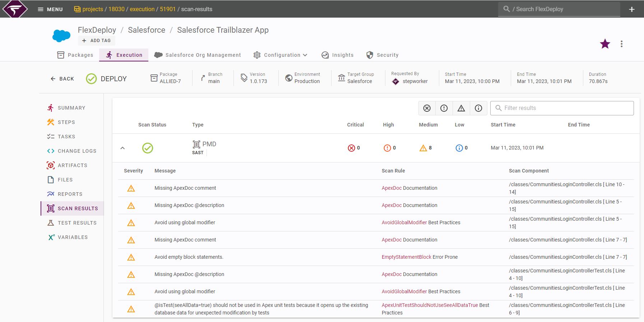Click ADD TAG button
Viewport: 644px width, 322px height.
(96, 41)
